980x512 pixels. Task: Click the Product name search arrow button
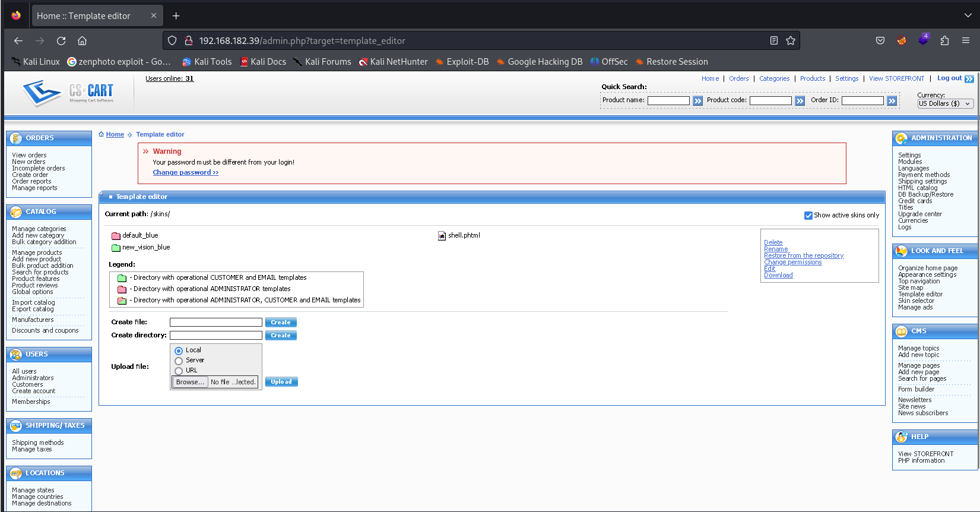(697, 101)
